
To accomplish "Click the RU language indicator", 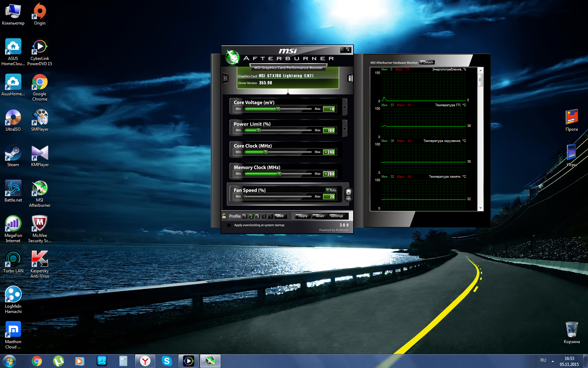I will point(543,361).
